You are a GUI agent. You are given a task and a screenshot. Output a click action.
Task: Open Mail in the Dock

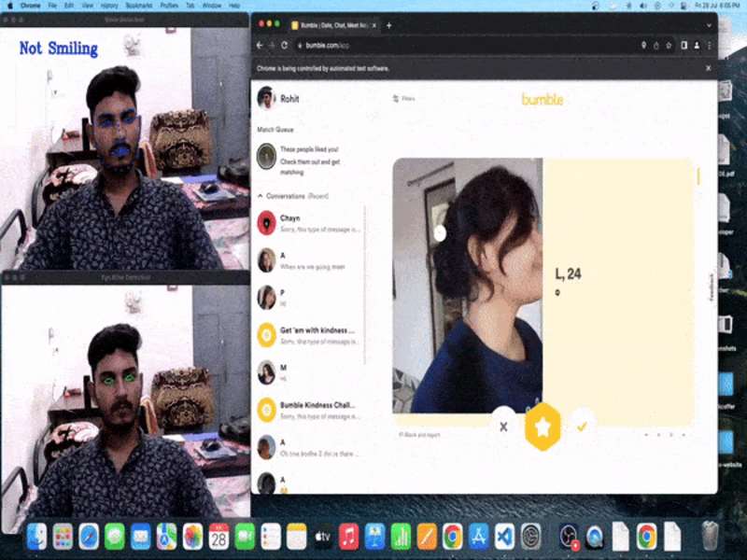(141, 536)
